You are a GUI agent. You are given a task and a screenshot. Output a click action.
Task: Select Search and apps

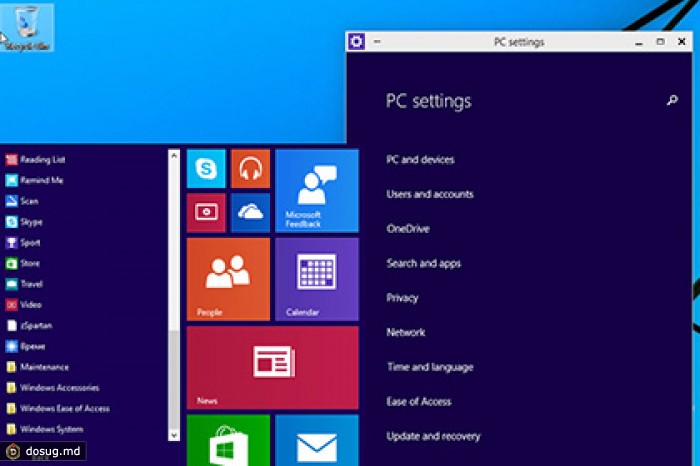(423, 263)
